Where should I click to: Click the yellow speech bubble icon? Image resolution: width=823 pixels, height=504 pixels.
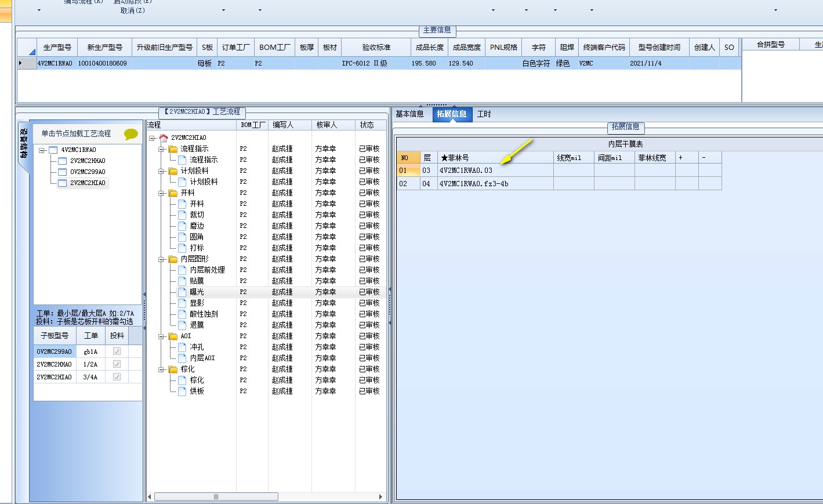pos(131,134)
